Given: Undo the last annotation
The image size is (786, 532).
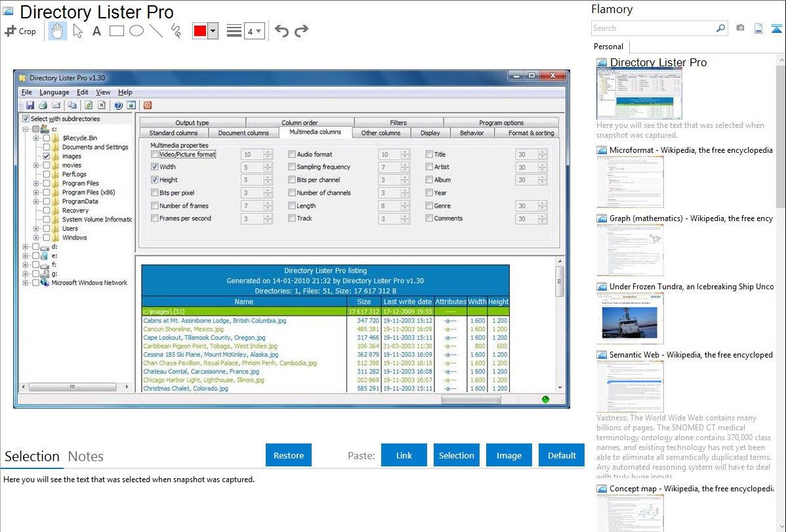Looking at the screenshot, I should [281, 31].
